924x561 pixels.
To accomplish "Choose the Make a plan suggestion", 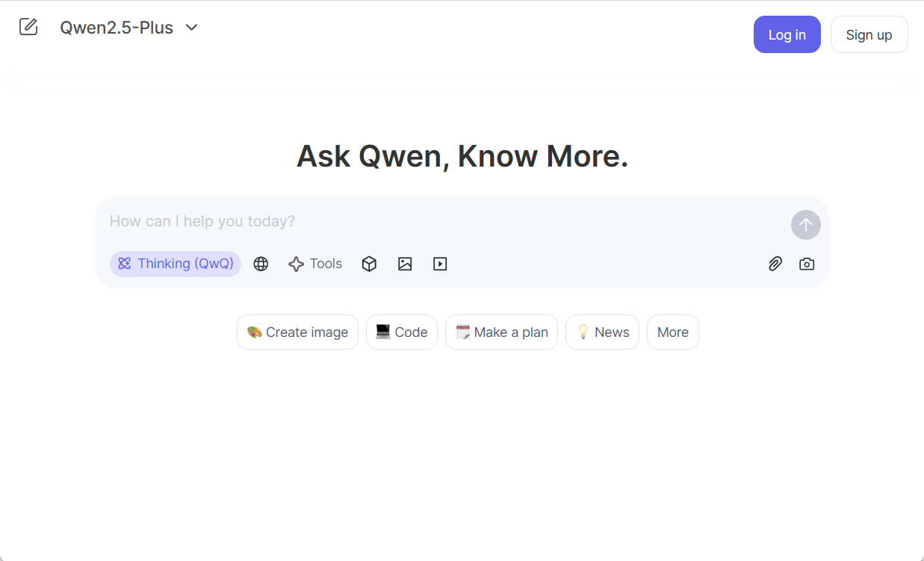I will pos(501,332).
